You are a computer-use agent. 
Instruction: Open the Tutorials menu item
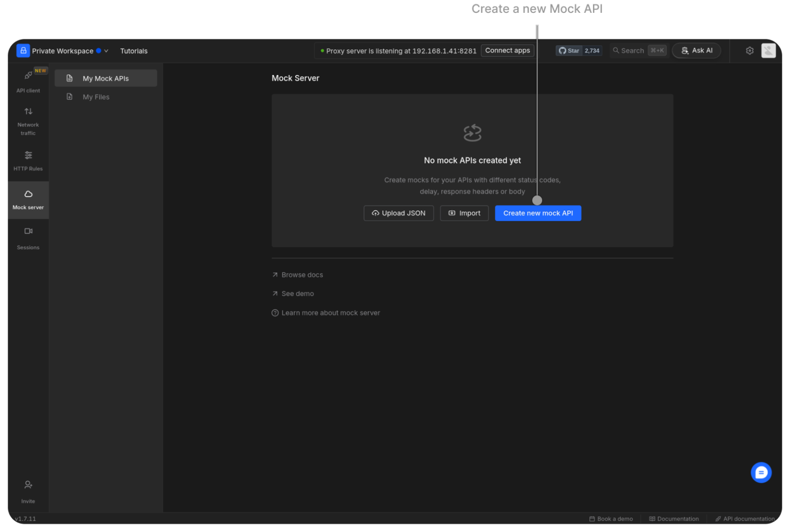(x=134, y=50)
